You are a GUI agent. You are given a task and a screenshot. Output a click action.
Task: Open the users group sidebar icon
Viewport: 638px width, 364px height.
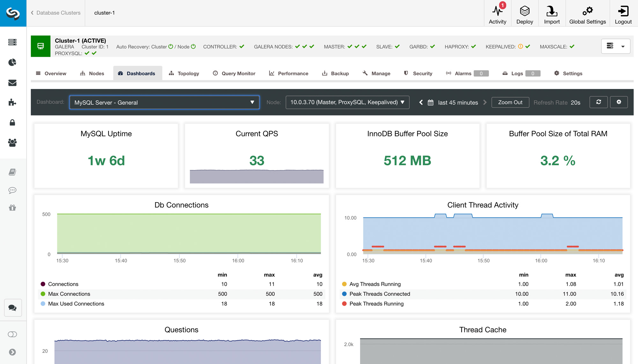12,143
